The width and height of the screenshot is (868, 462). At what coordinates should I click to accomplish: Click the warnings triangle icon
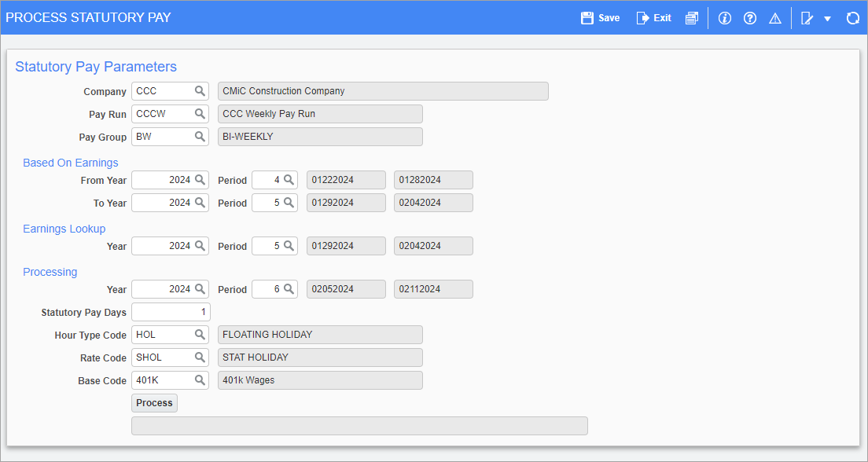(x=775, y=17)
